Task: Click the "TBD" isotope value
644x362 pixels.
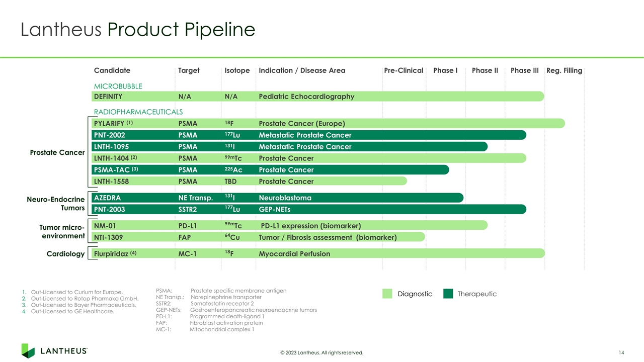Action: [230, 182]
